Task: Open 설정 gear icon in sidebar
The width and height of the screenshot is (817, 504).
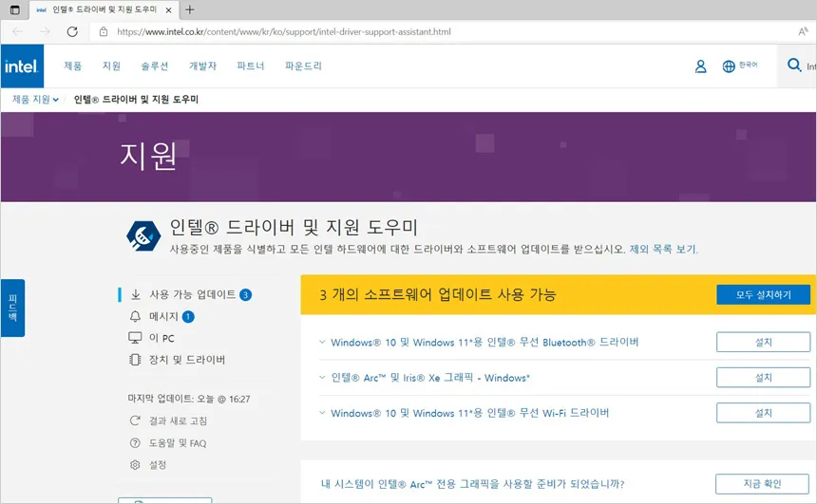Action: click(135, 464)
